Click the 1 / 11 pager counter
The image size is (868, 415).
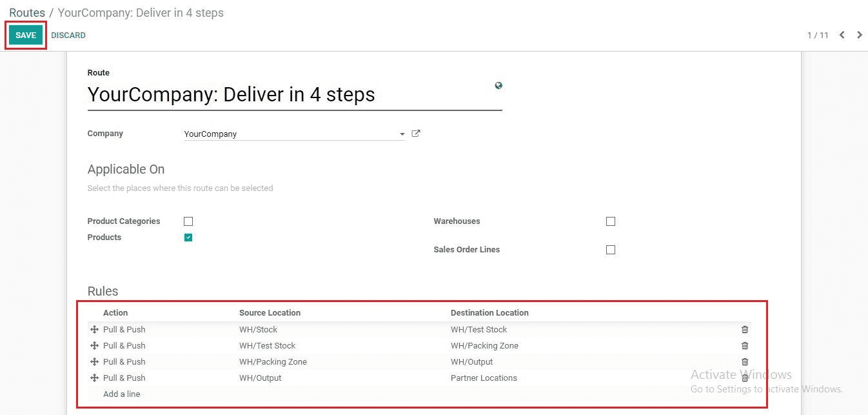pyautogui.click(x=818, y=35)
